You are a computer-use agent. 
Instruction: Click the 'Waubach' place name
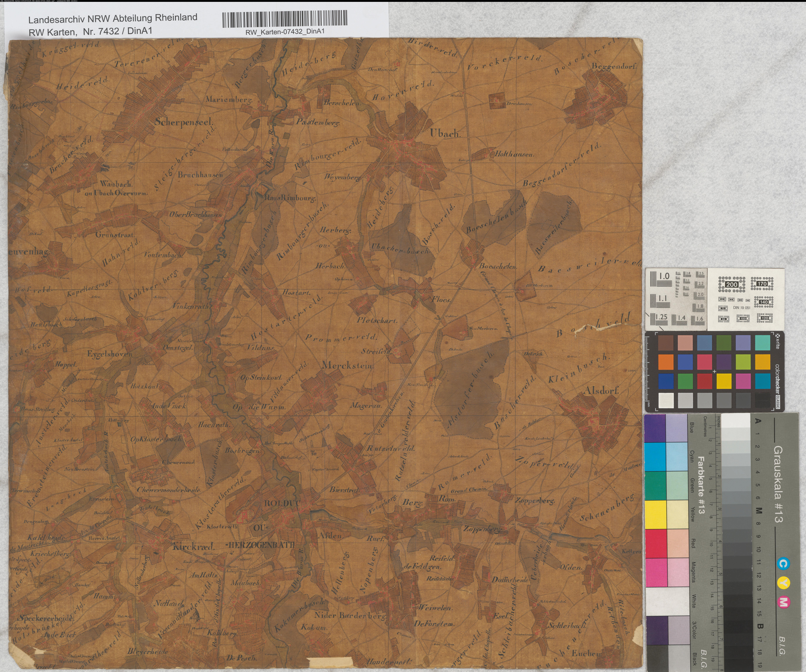coord(116,184)
